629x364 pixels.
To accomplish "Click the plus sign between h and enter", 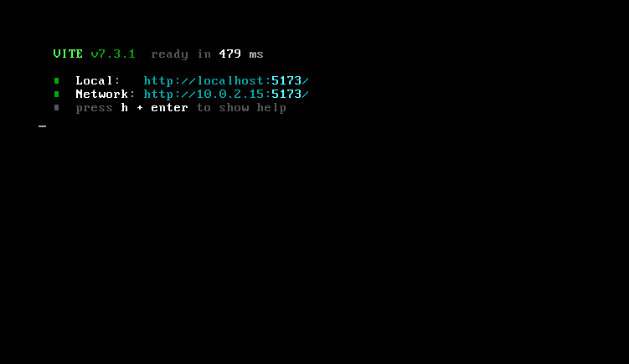I will click(140, 108).
